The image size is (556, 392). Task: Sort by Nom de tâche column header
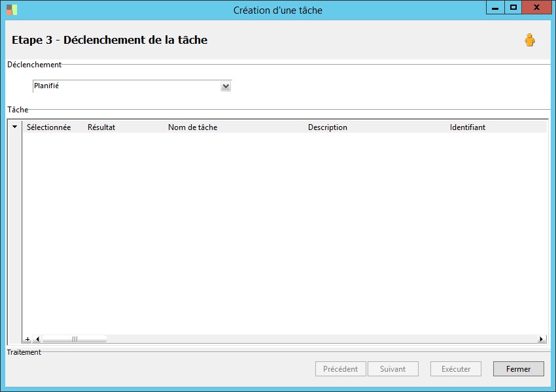click(192, 127)
